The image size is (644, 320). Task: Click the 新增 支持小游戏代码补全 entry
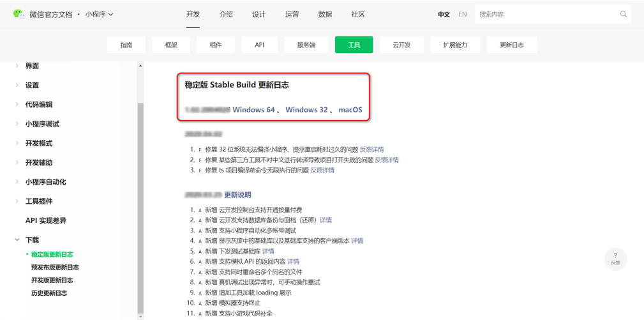click(x=239, y=314)
